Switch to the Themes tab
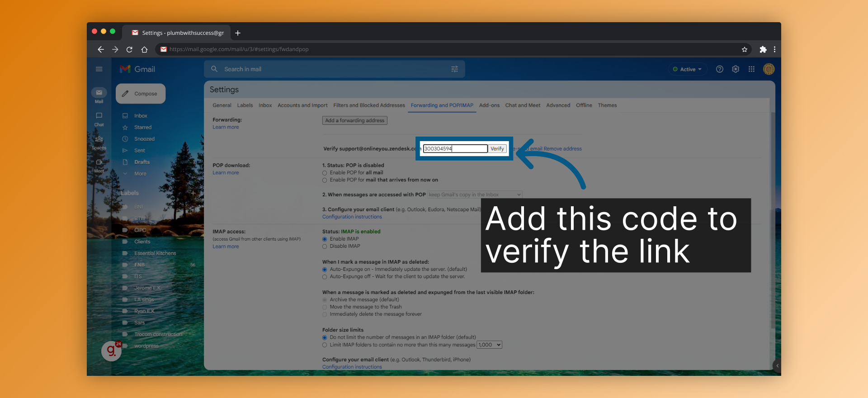The height and width of the screenshot is (398, 868). tap(607, 105)
